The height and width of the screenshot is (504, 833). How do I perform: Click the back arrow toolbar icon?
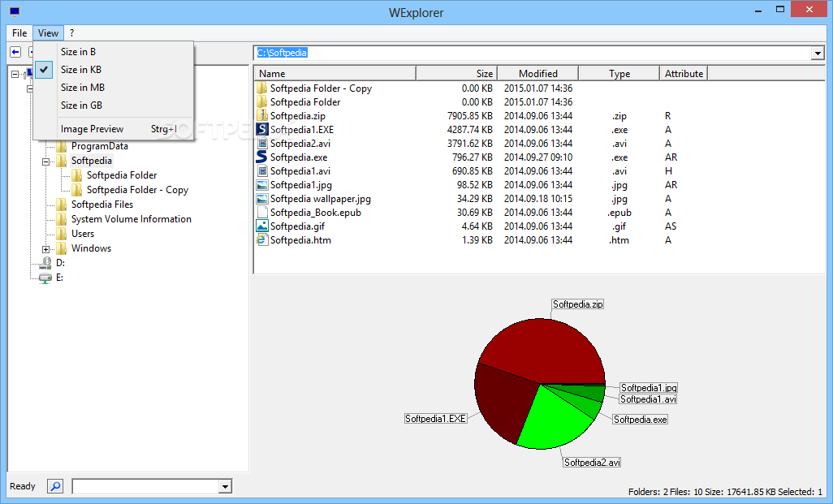tap(15, 52)
